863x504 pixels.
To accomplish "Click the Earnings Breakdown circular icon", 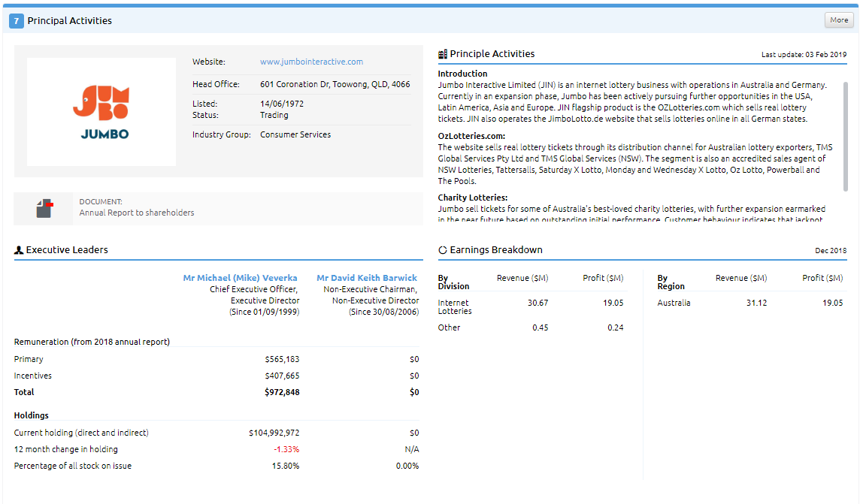I will tap(443, 250).
